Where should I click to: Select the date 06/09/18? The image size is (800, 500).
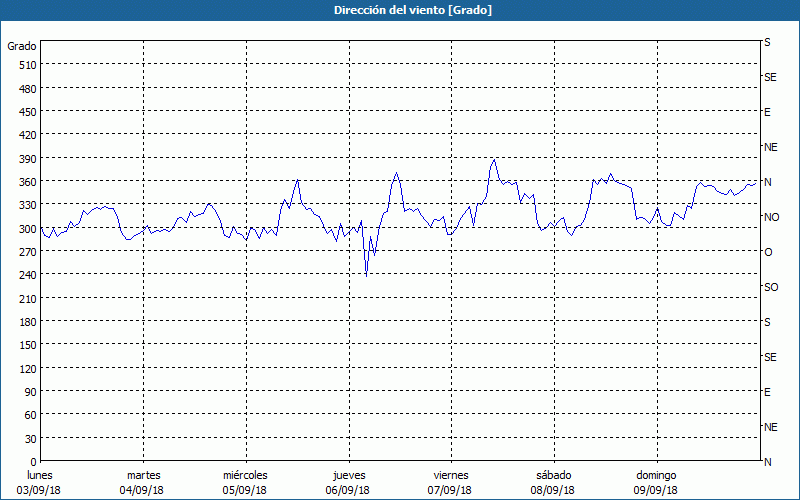coord(347,491)
